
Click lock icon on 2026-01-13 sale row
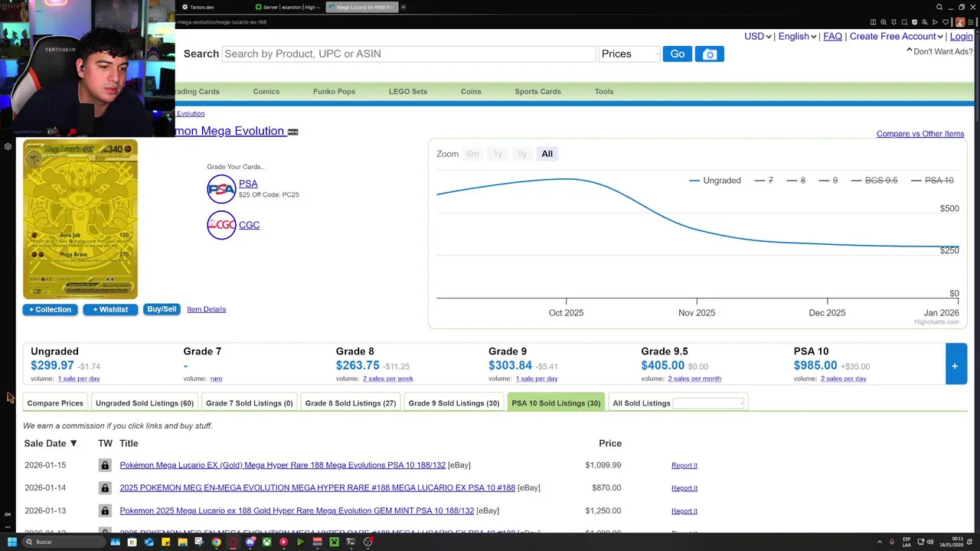coord(105,510)
